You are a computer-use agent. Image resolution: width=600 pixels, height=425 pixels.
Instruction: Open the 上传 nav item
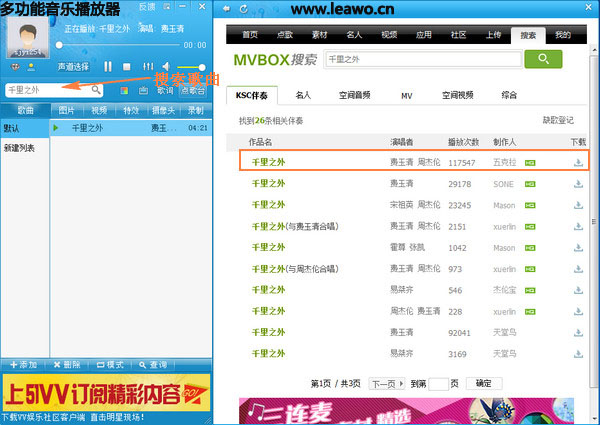pos(493,35)
